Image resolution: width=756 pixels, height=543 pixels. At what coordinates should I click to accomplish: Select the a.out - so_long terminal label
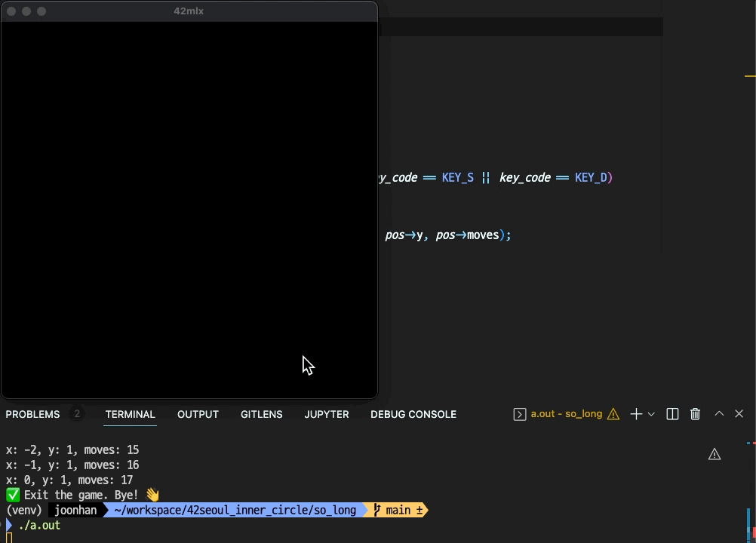tap(566, 414)
